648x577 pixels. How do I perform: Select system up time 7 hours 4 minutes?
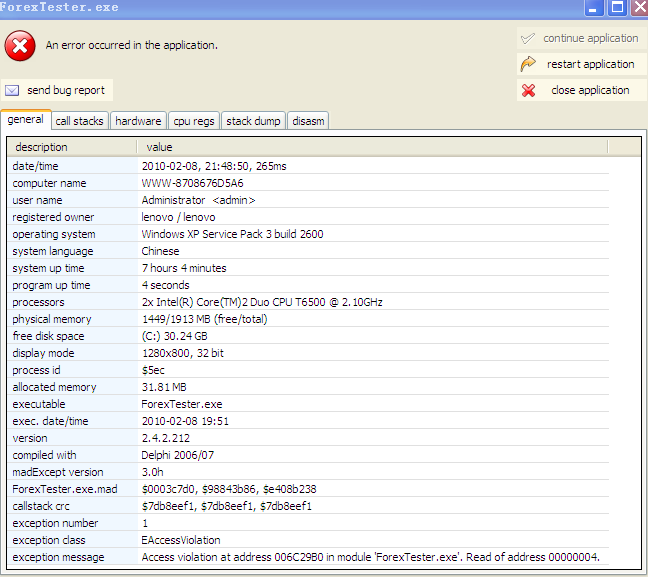tap(184, 268)
